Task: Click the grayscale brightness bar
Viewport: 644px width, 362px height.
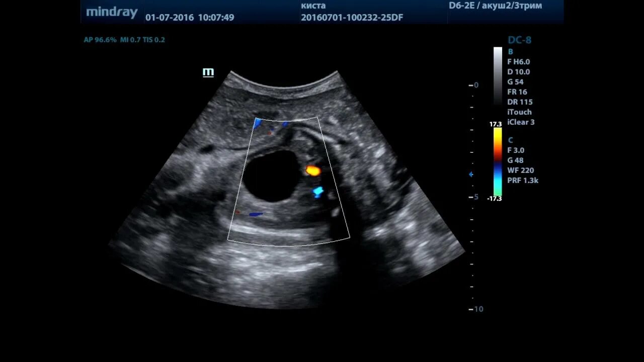Action: tap(498, 75)
